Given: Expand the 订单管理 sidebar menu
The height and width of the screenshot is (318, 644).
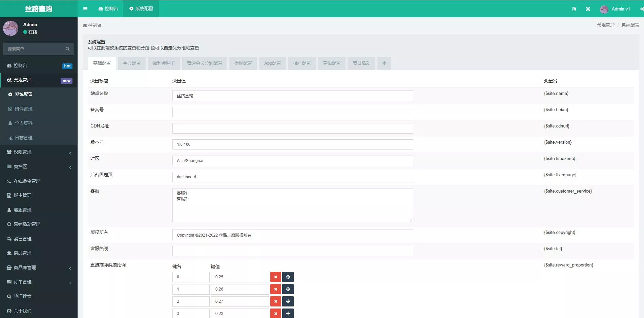Looking at the screenshot, I should point(39,282).
